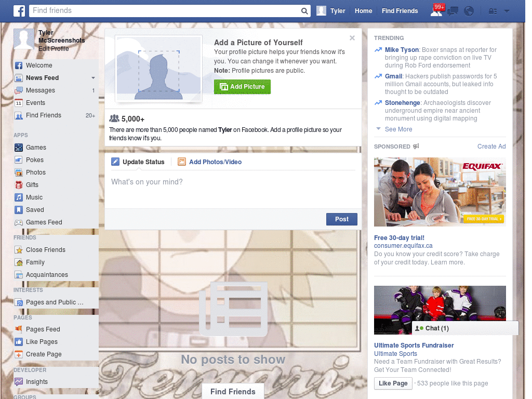Open Ultimate Sports Fundraiser ad link
Image resolution: width=532 pixels, height=399 pixels.
coord(414,345)
